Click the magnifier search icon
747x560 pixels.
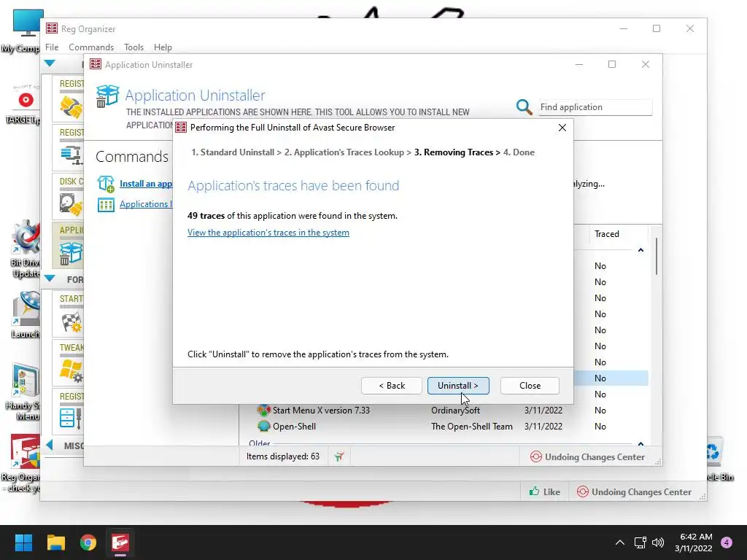[x=524, y=106]
